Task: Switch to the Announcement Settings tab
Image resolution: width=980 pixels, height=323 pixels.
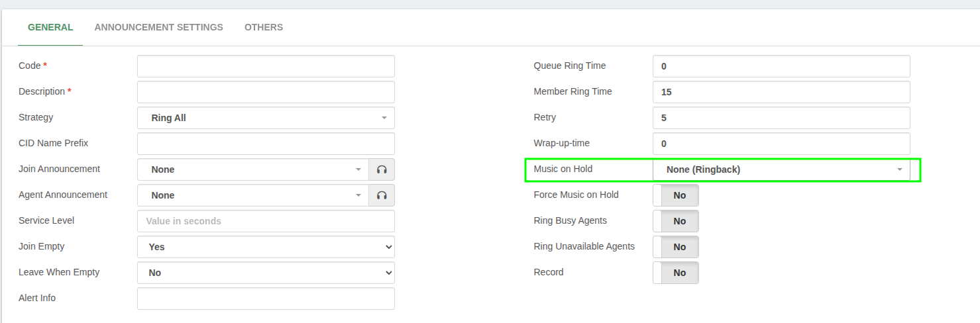Action: point(159,27)
